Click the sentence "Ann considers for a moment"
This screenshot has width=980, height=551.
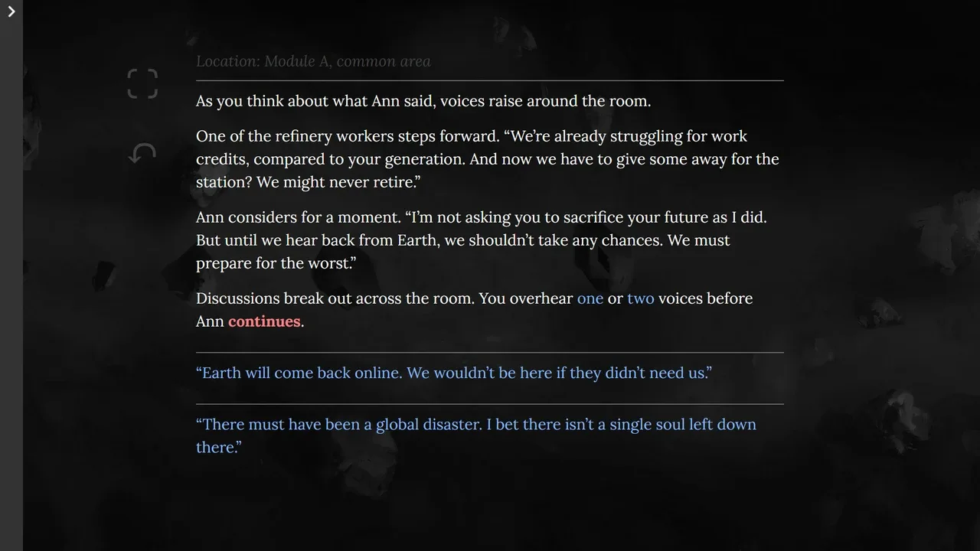click(297, 217)
